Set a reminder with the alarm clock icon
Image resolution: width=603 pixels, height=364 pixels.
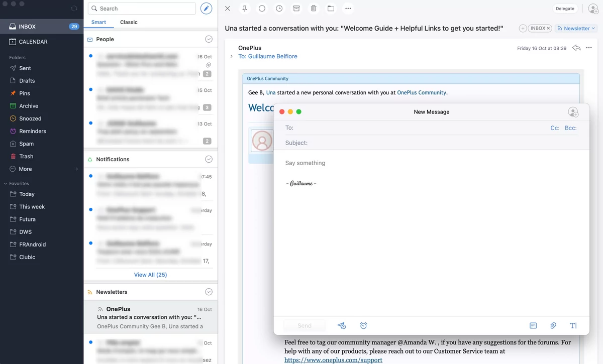click(363, 326)
